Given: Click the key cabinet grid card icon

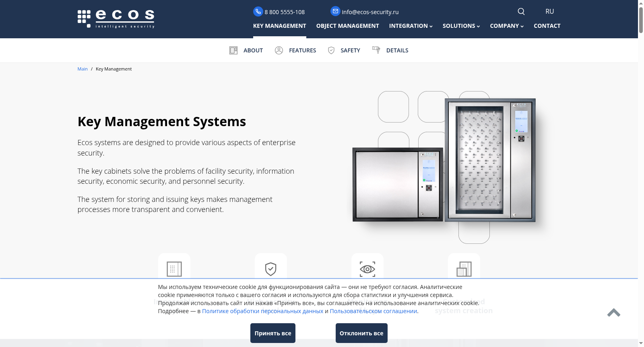Looking at the screenshot, I should pyautogui.click(x=174, y=269).
